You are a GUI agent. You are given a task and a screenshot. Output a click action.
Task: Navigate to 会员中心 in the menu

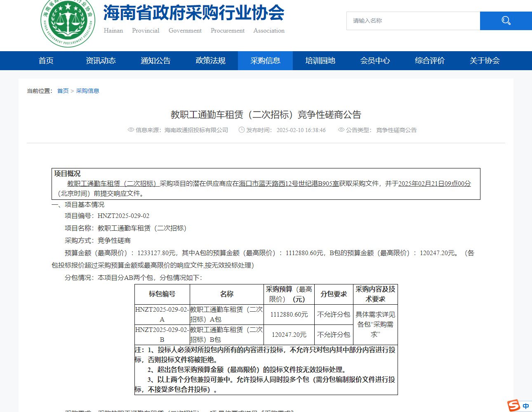click(375, 61)
